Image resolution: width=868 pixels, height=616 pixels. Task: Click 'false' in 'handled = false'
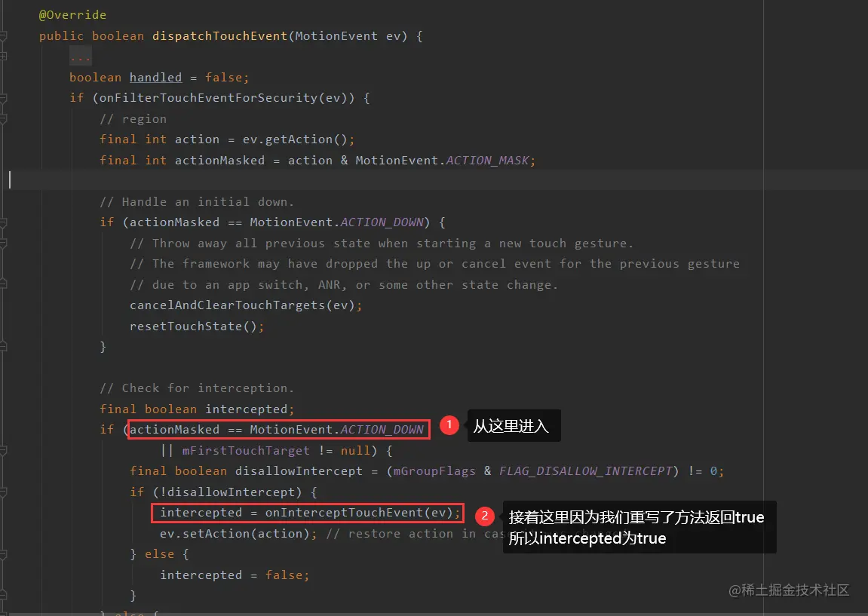pos(224,78)
